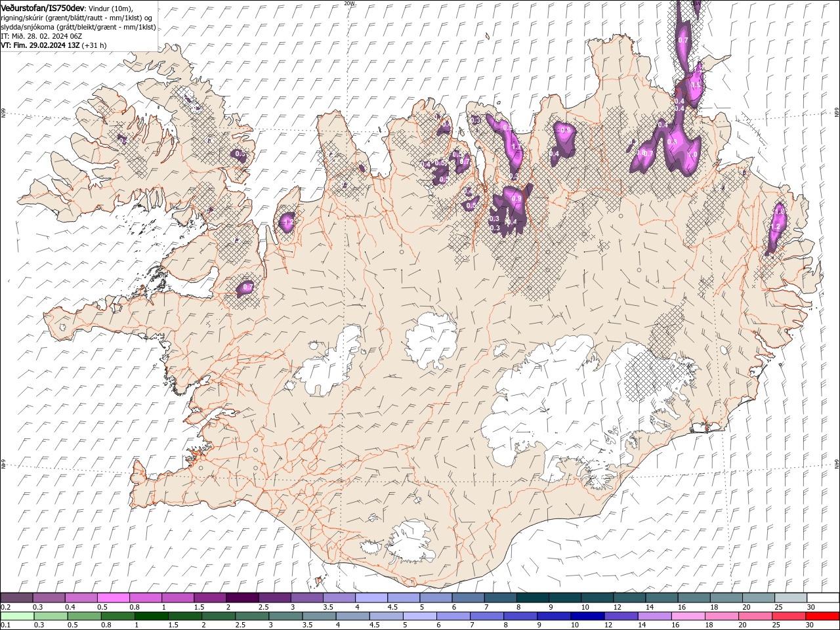Click the 'IT: Mið. 28. 02. 2024 06Z' line
Image resolution: width=840 pixels, height=630 pixels.
tap(41, 36)
